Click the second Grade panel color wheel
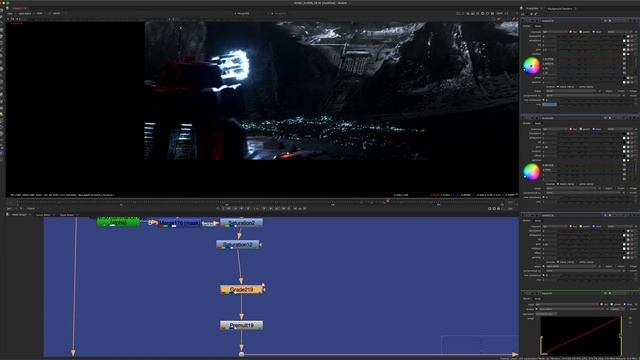 point(531,171)
